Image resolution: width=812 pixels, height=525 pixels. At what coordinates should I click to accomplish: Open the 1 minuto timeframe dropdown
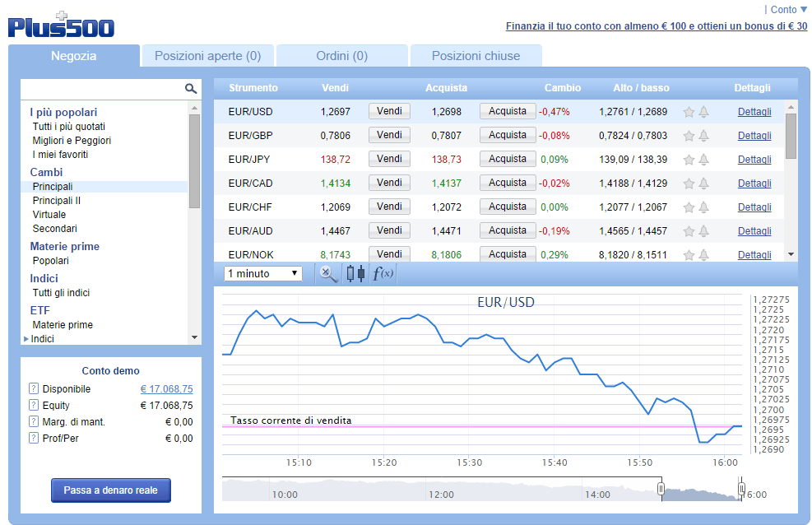[x=263, y=273]
